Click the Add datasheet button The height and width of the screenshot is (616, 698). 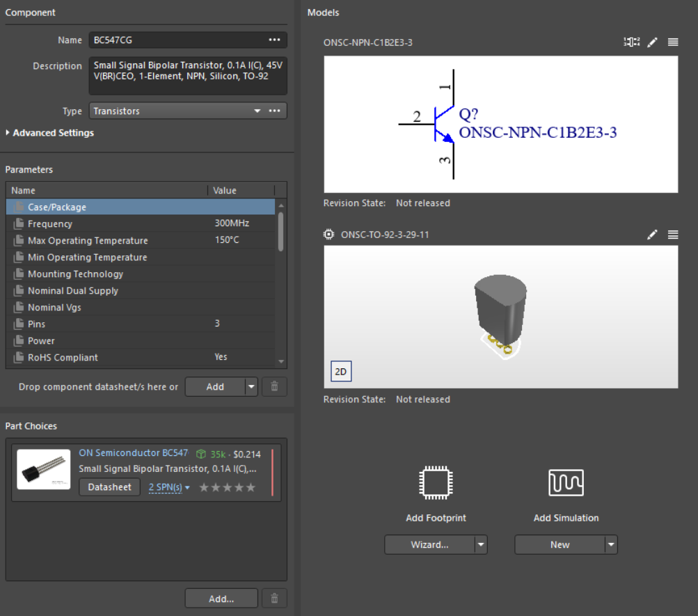(215, 387)
